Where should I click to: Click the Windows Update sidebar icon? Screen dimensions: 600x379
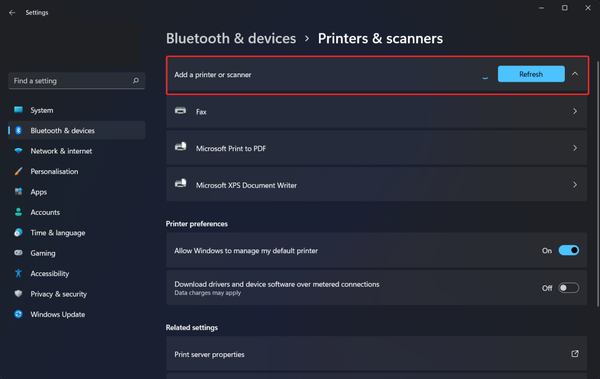tap(18, 314)
